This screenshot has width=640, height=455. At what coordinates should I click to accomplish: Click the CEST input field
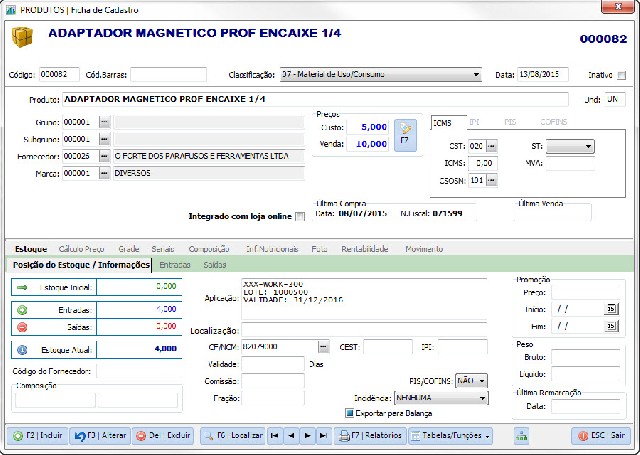[388, 347]
